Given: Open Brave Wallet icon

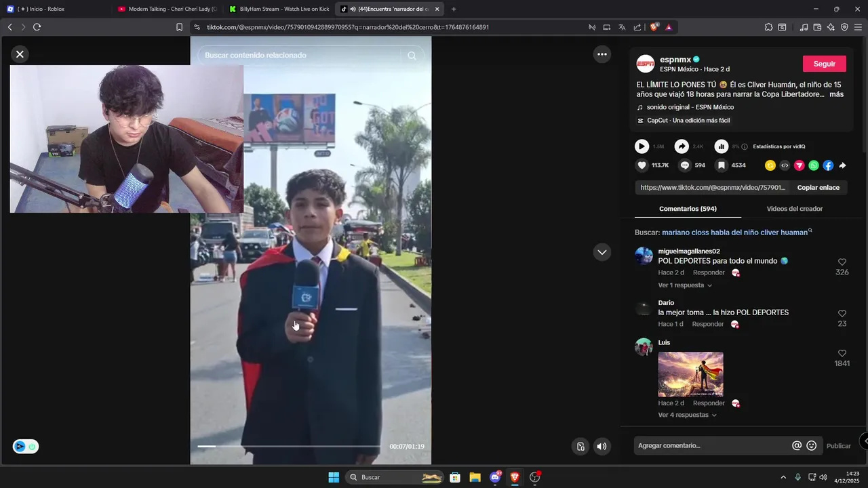Looking at the screenshot, I should pyautogui.click(x=817, y=27).
